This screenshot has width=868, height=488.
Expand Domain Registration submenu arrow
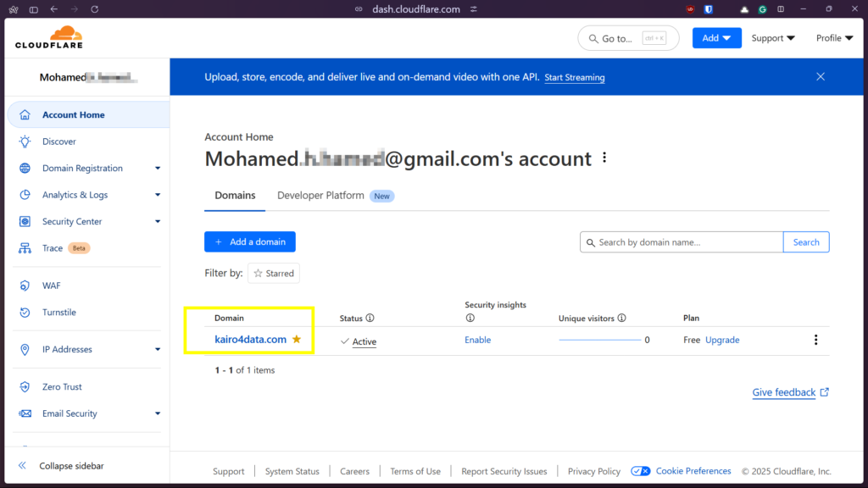(158, 169)
